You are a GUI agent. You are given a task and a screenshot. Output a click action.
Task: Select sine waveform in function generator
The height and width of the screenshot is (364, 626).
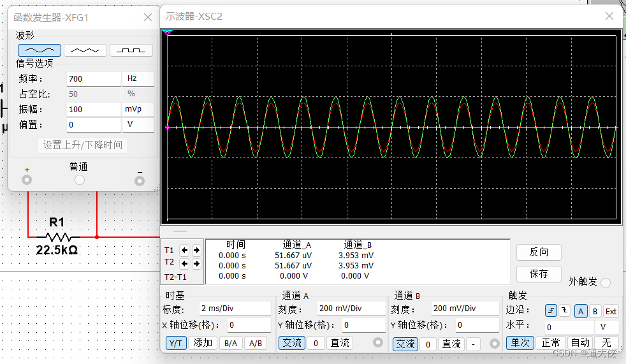[40, 50]
